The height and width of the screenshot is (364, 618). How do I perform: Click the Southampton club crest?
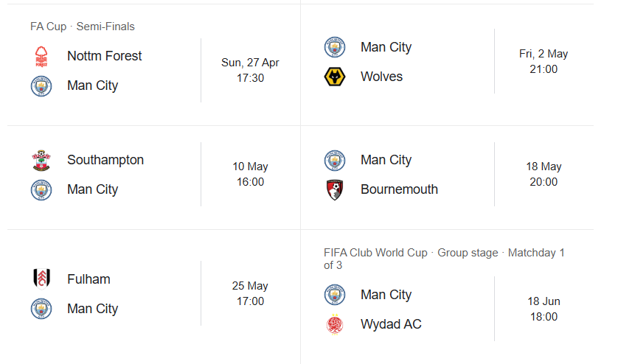tap(41, 160)
